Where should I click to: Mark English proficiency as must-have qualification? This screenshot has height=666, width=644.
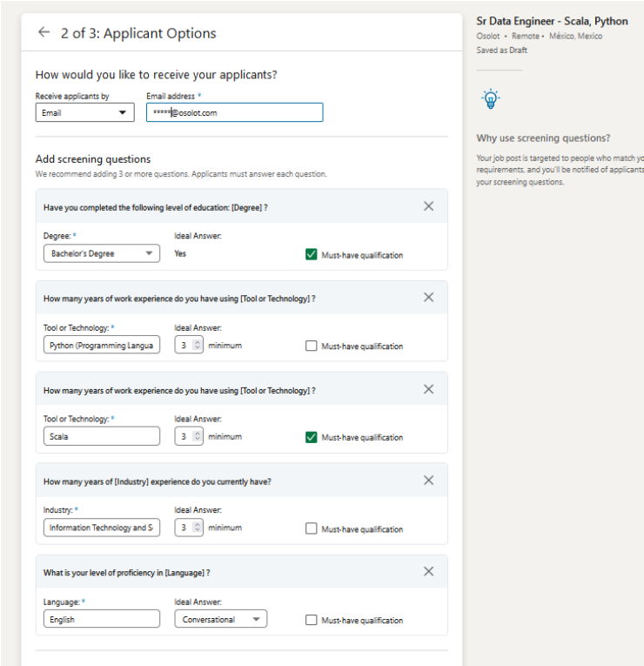312,621
